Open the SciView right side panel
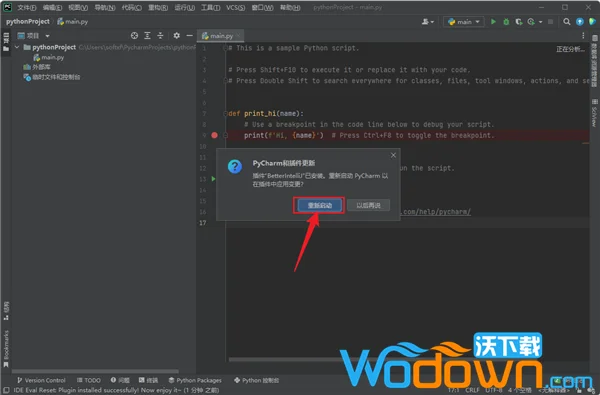600x395 pixels. 594,113
